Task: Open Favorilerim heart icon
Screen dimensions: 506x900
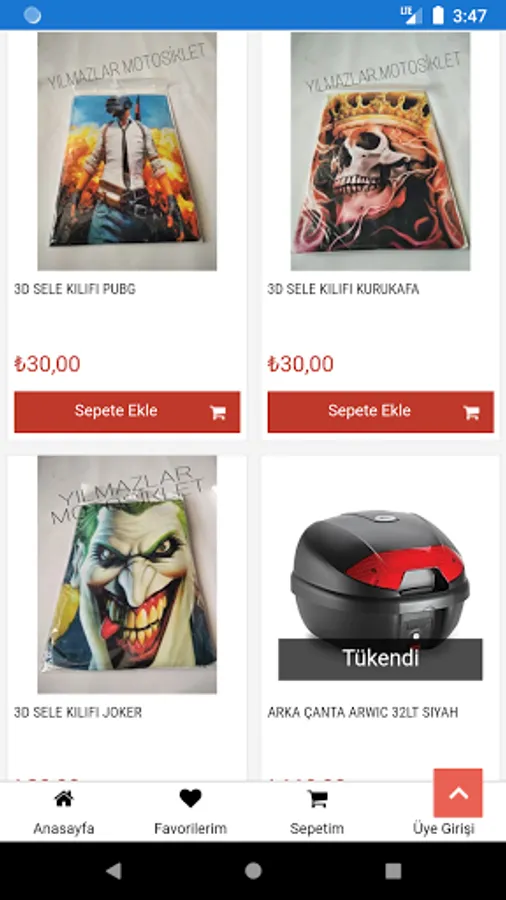Action: tap(190, 798)
